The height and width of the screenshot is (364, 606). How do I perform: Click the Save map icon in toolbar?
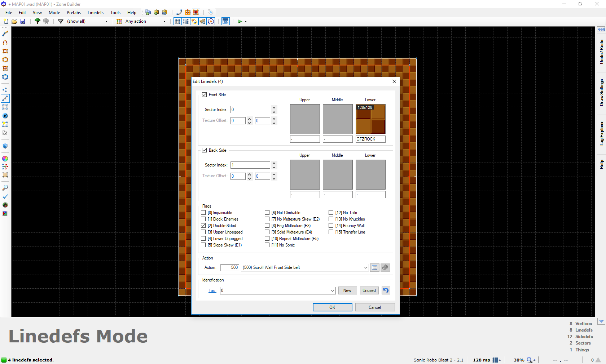(23, 21)
